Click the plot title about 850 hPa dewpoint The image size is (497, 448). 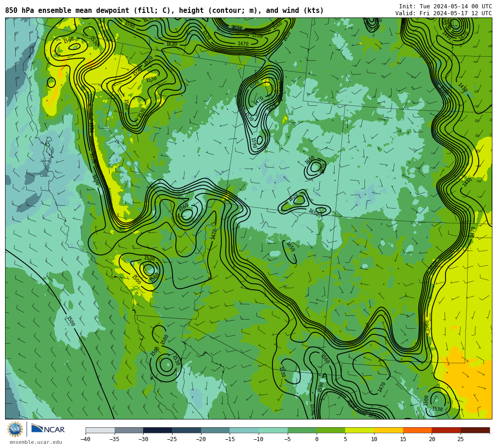click(x=164, y=11)
